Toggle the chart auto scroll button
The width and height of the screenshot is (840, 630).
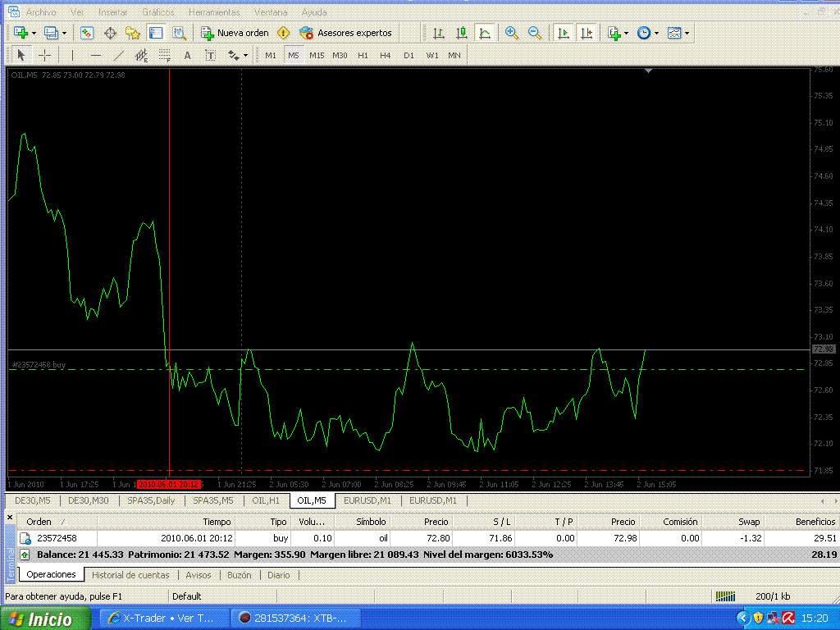pyautogui.click(x=564, y=33)
